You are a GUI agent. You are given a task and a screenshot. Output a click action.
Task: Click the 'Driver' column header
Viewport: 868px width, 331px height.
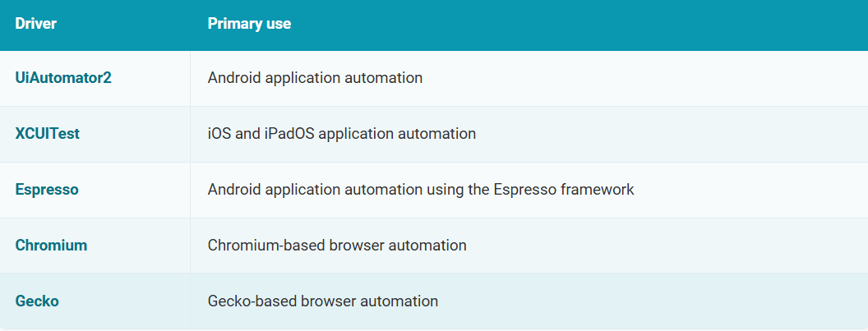click(x=35, y=24)
